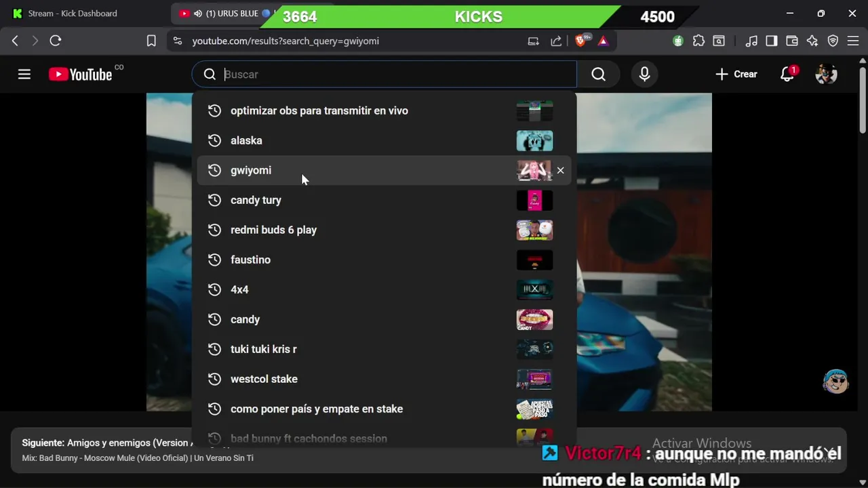Select the 'faustino' suggestion
Viewport: 868px width, 488px height.
pos(384,260)
